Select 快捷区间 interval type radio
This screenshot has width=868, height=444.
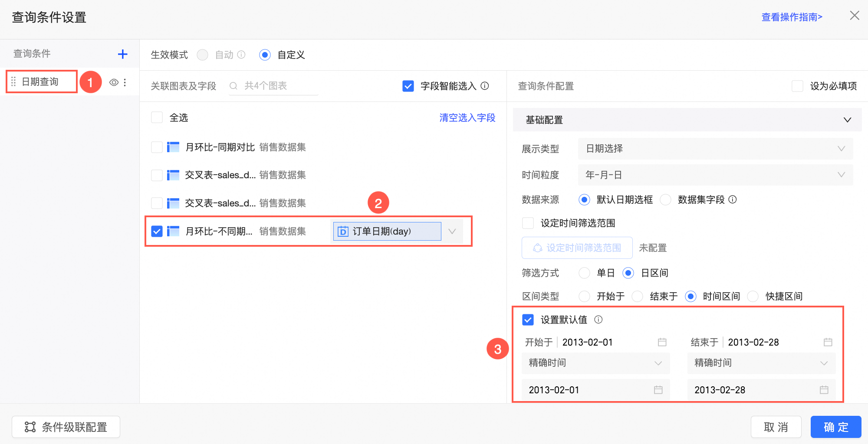pyautogui.click(x=753, y=296)
